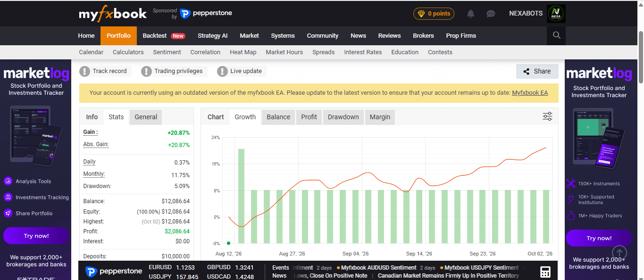Open Calculators in the sub-navigation

(x=128, y=52)
